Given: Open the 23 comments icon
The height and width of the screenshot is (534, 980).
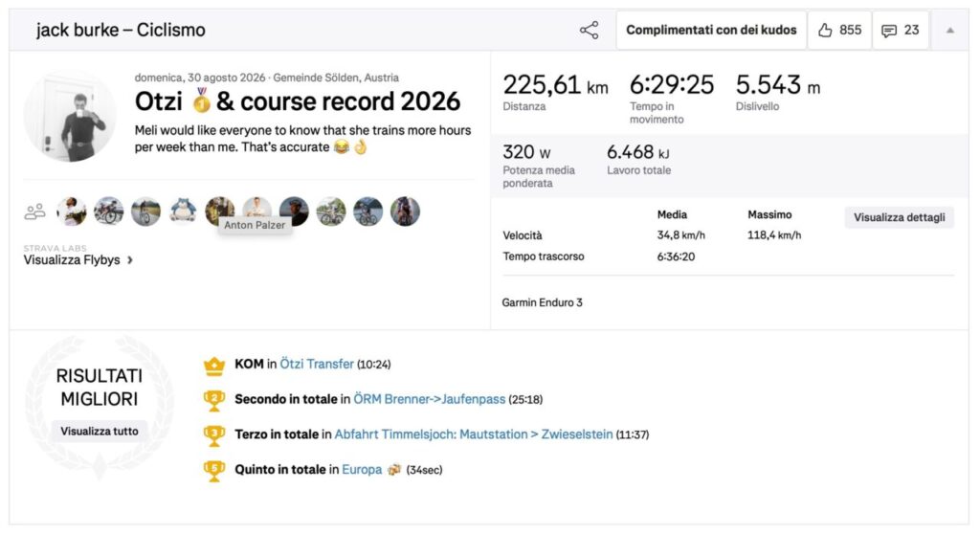Looking at the screenshot, I should point(900,30).
